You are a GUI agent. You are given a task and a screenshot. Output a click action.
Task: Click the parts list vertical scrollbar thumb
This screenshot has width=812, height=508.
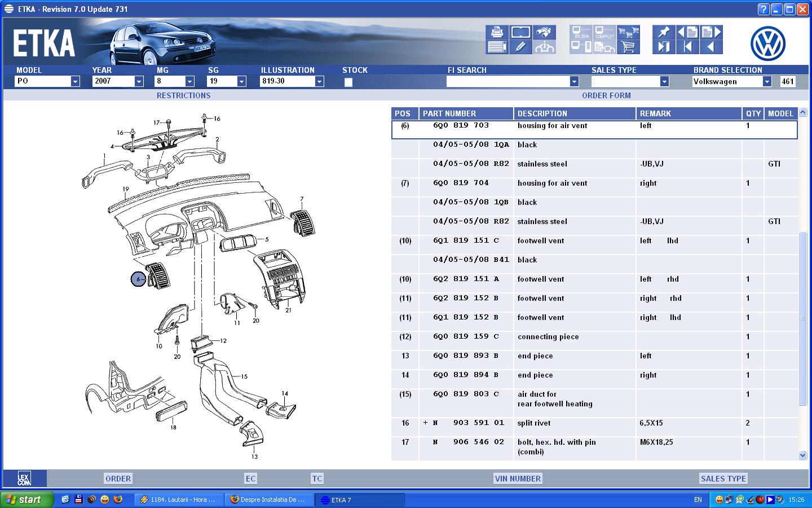[x=803, y=318]
